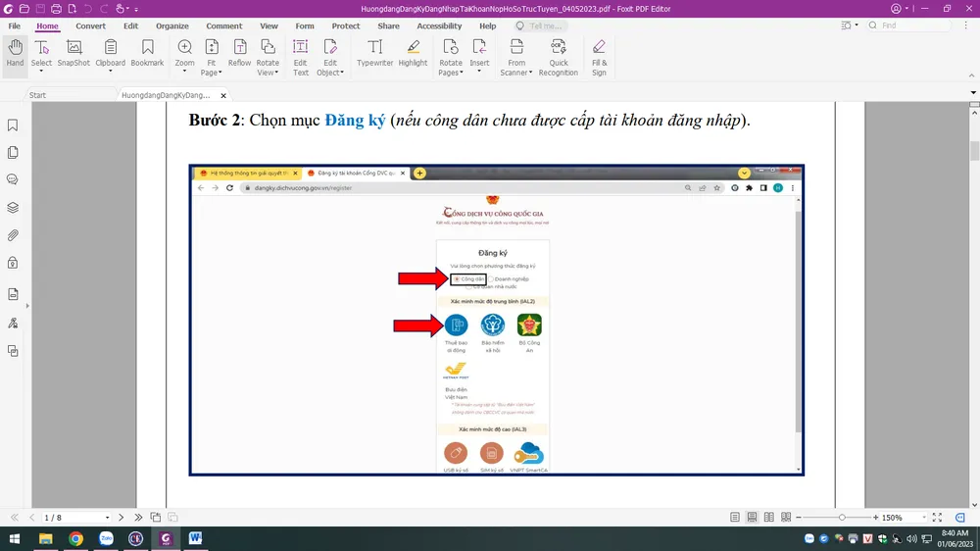This screenshot has height=551, width=980.
Task: Enable continuous page view mode
Action: click(752, 517)
